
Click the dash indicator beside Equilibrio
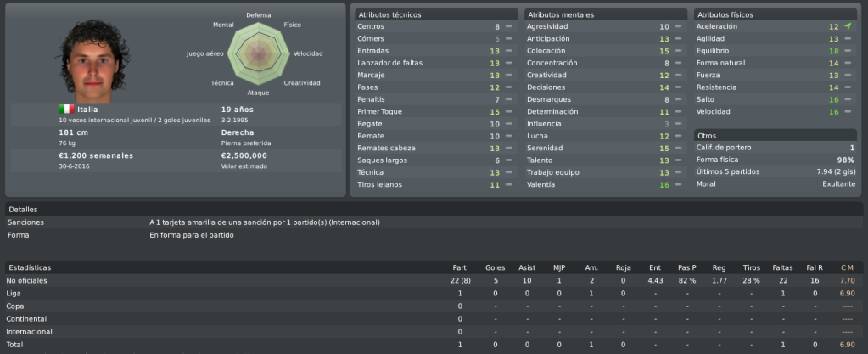coord(848,51)
